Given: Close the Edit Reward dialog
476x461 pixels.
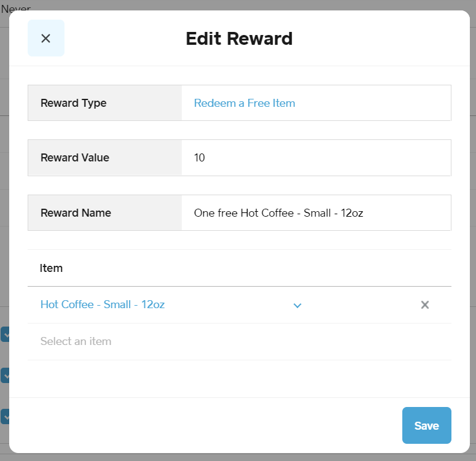Looking at the screenshot, I should [x=46, y=38].
